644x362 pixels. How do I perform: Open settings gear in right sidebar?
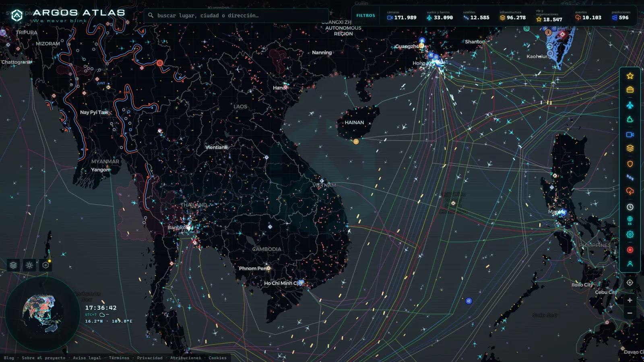coord(630,234)
